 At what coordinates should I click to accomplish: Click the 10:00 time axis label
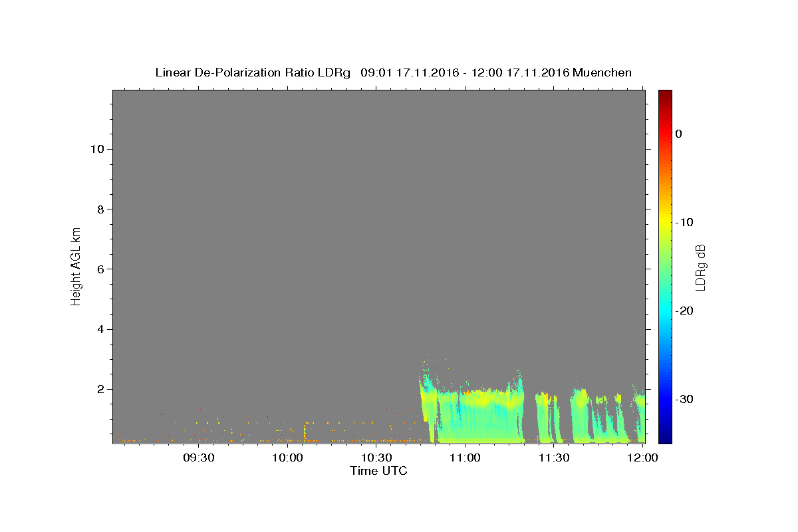click(287, 458)
